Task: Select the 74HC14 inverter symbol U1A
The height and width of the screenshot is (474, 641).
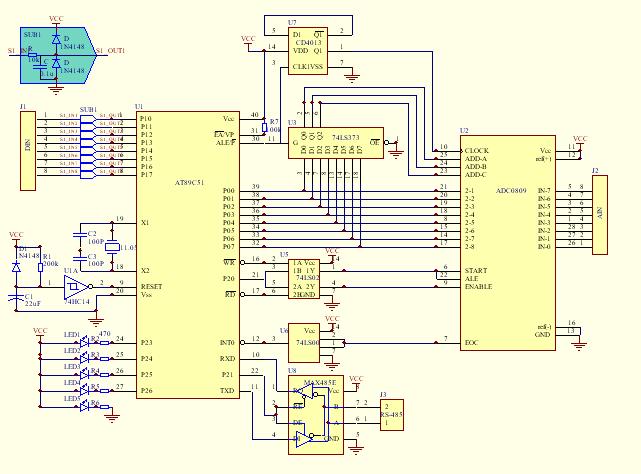Action: tap(77, 287)
